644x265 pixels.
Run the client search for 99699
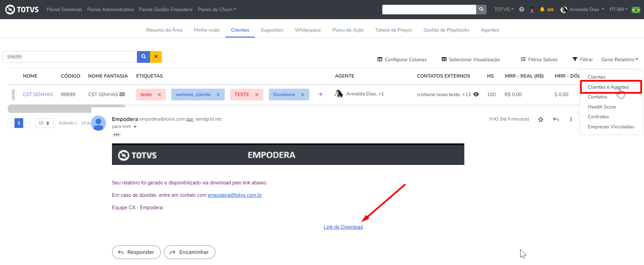pyautogui.click(x=143, y=57)
